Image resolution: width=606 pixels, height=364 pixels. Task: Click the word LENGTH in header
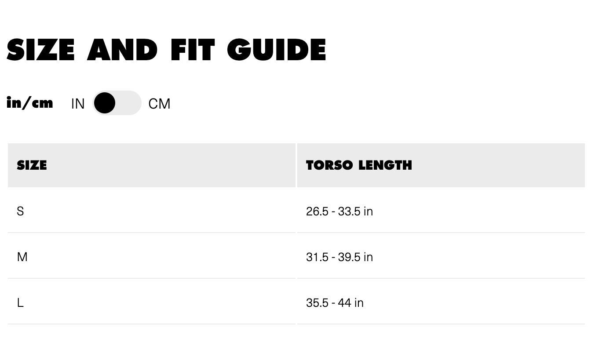[385, 165]
